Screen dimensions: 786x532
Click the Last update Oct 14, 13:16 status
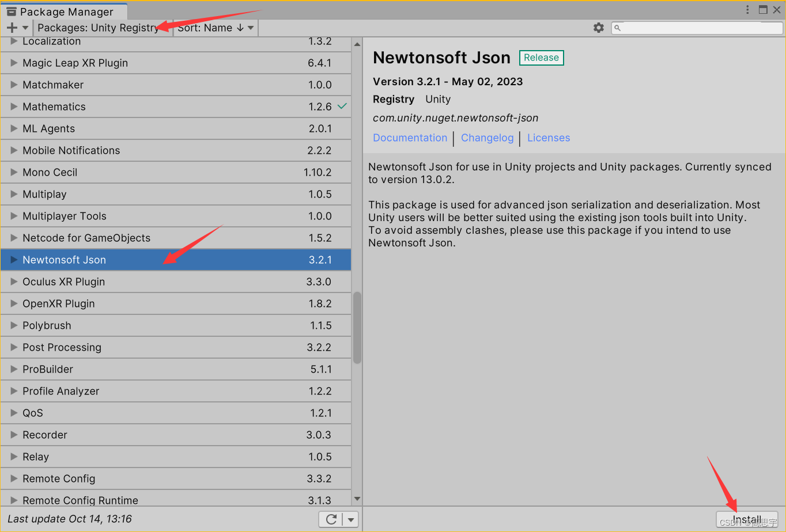click(70, 519)
